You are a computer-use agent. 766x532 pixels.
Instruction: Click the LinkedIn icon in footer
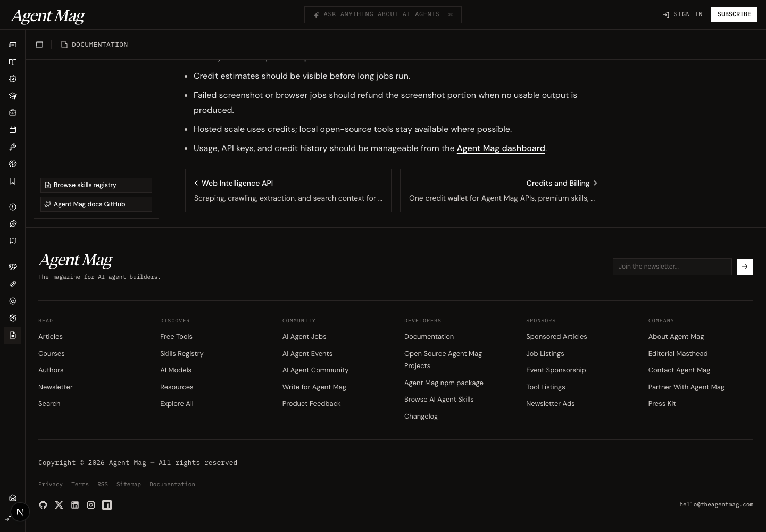[x=75, y=505]
